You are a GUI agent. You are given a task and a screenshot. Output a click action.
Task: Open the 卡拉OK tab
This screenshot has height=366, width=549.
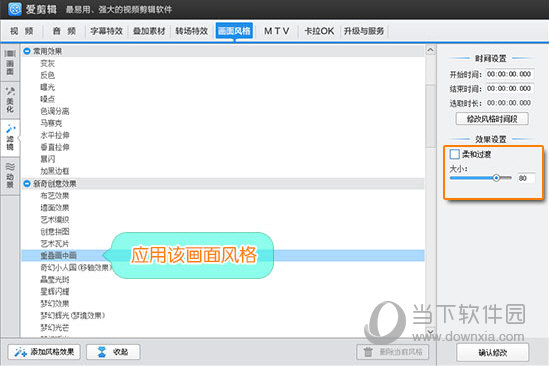pyautogui.click(x=319, y=31)
